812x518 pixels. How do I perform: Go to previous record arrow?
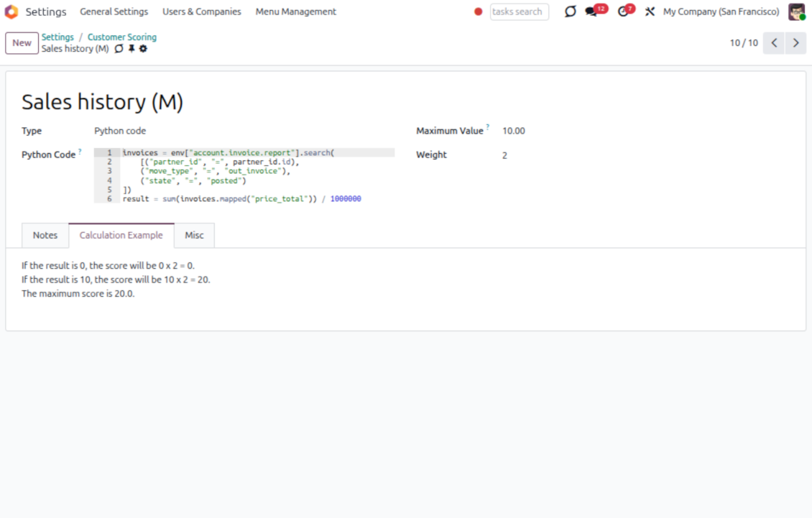[x=774, y=43]
